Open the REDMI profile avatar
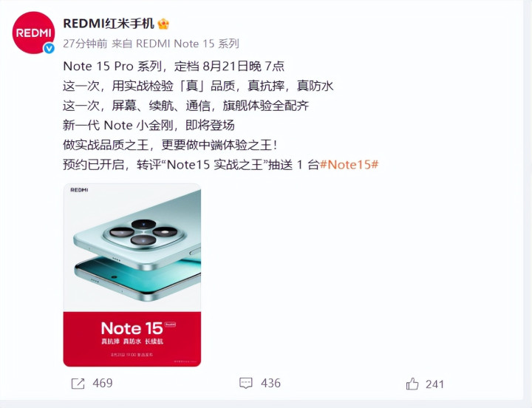Screen dimensions: 532x408 click(x=33, y=33)
